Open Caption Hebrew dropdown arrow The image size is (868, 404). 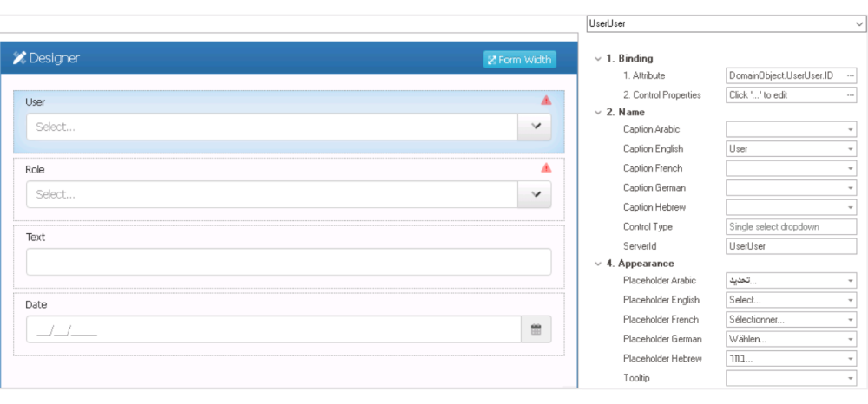tap(851, 207)
